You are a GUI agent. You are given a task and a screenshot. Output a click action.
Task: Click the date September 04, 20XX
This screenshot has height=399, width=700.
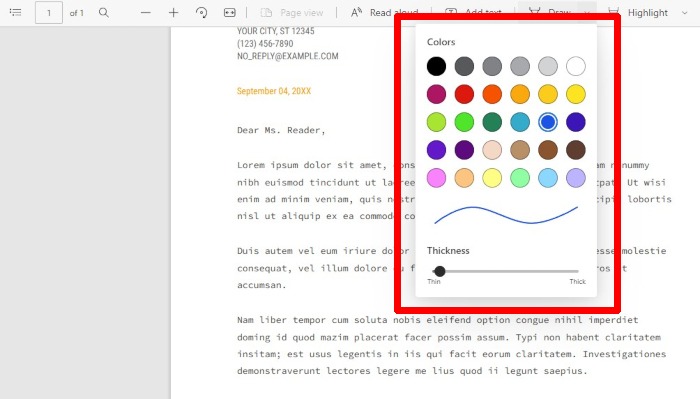(x=274, y=91)
